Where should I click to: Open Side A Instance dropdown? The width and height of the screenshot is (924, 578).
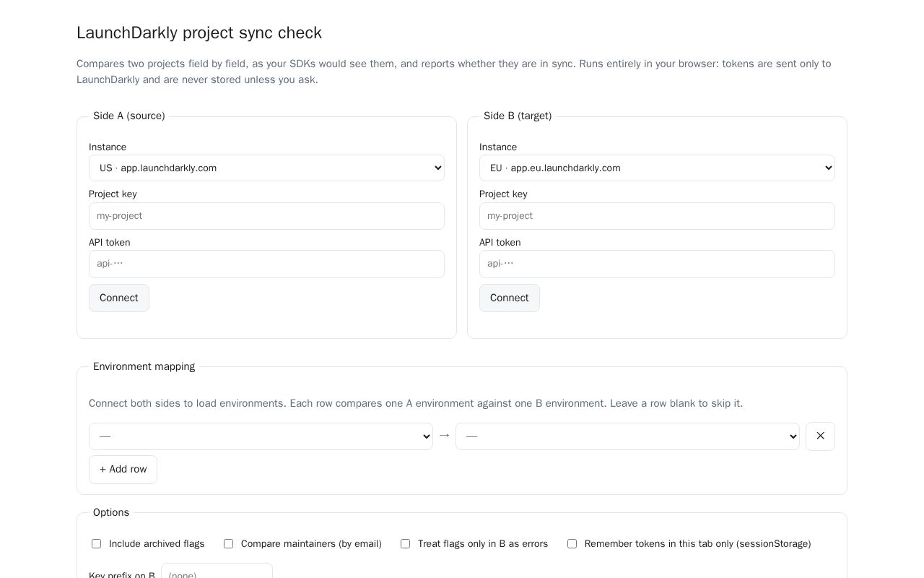click(x=266, y=168)
